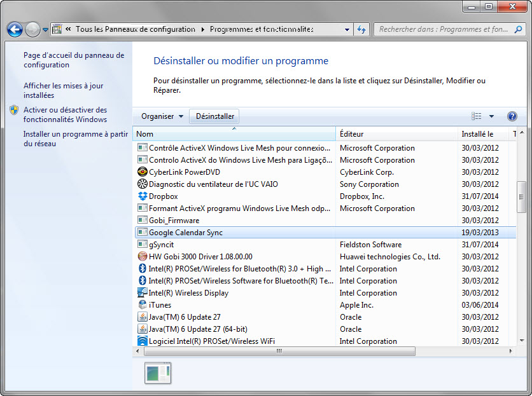Select the Fieldston Software publisher cell

click(370, 245)
